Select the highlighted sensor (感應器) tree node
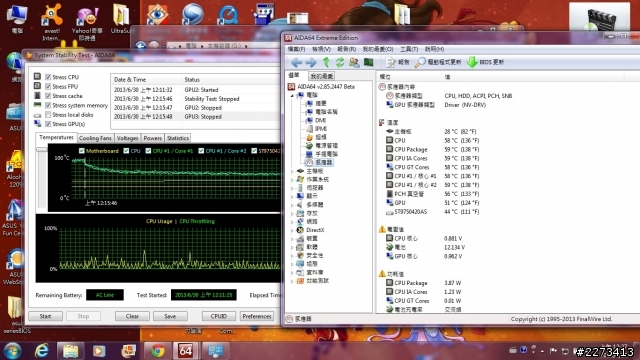Screen dimensions: 640x360 [319, 162]
